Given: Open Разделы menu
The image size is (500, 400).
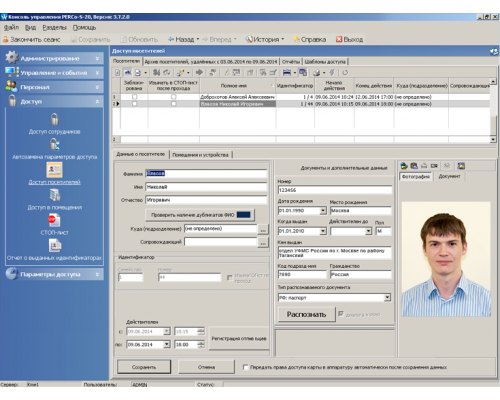Looking at the screenshot, I should click(54, 27).
